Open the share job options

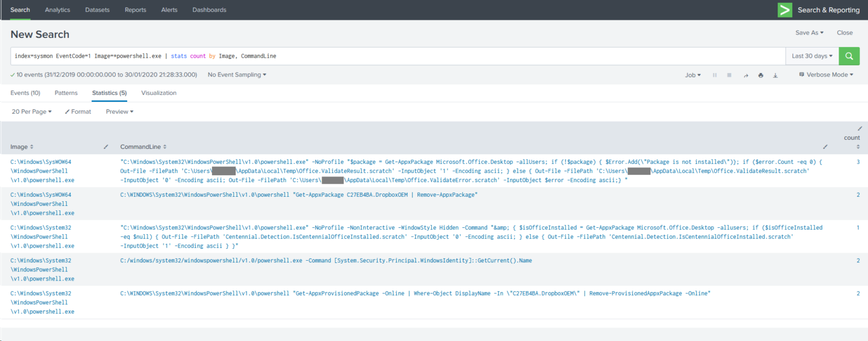[x=746, y=75]
